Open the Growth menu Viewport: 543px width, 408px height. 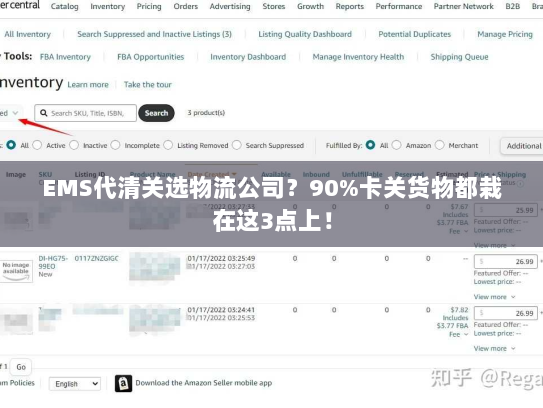(x=311, y=6)
